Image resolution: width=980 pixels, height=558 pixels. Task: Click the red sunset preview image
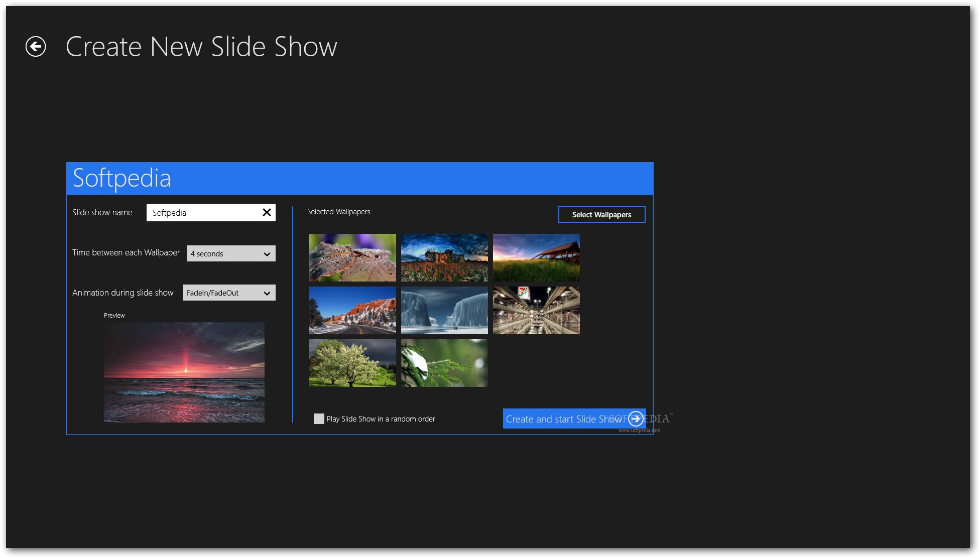(184, 372)
